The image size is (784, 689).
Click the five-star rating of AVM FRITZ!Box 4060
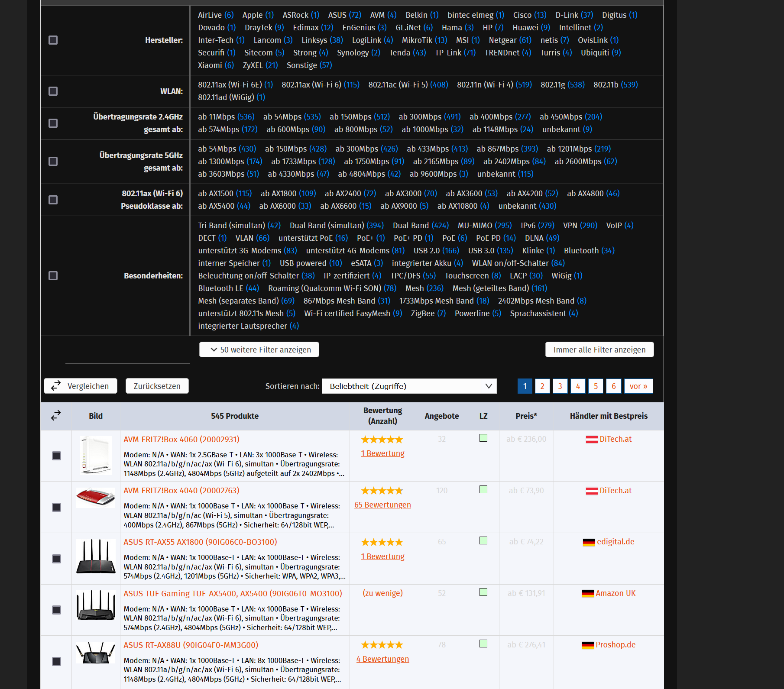[x=382, y=440]
